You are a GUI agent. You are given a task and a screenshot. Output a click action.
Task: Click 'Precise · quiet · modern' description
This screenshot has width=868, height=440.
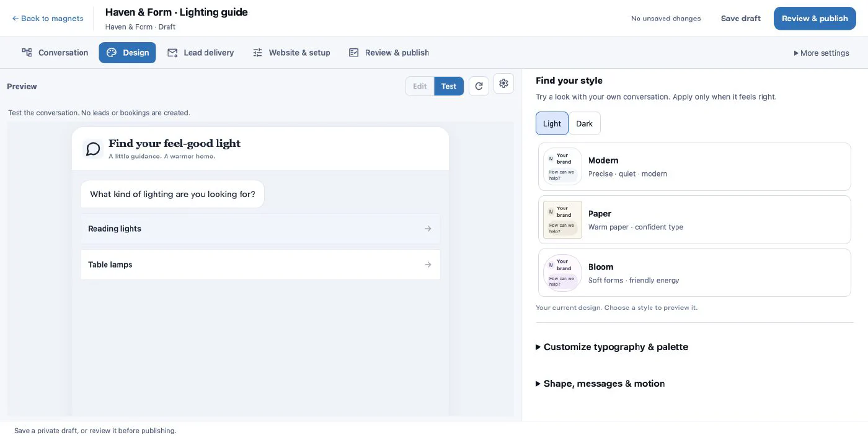tap(627, 174)
